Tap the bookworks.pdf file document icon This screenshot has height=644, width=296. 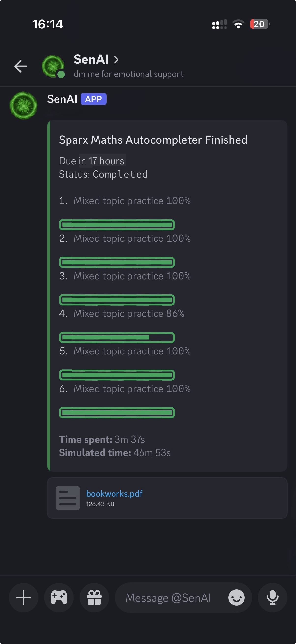coord(68,498)
